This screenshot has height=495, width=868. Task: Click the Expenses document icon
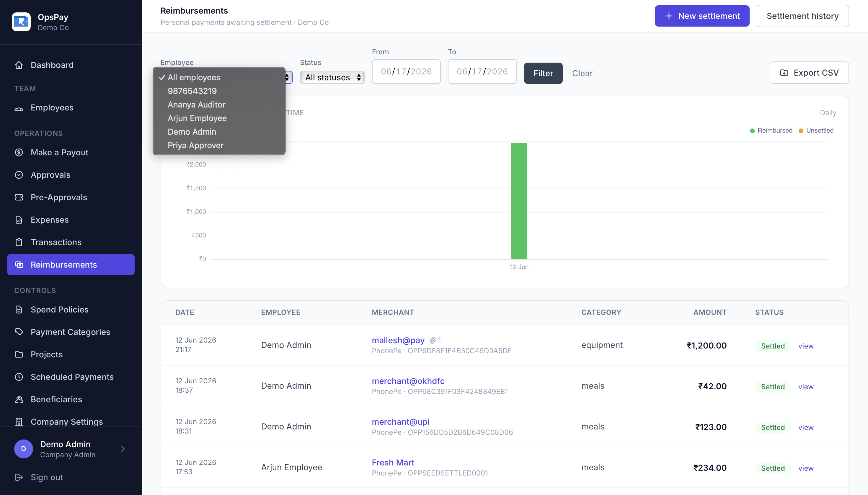(x=19, y=220)
